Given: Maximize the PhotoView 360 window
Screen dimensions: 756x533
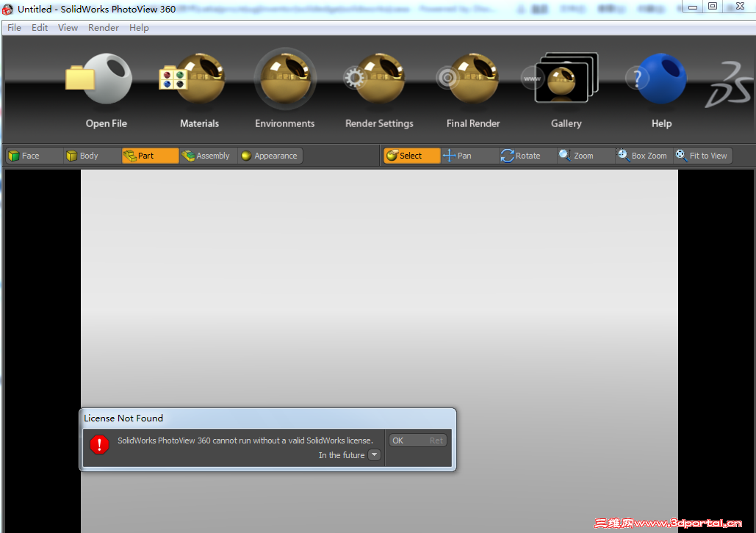Looking at the screenshot, I should [713, 7].
